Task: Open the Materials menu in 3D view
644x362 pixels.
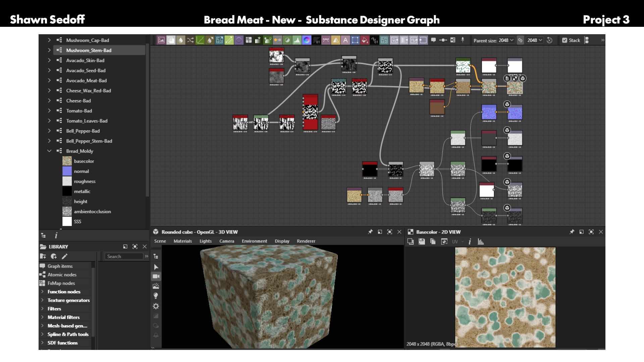Action: (183, 241)
